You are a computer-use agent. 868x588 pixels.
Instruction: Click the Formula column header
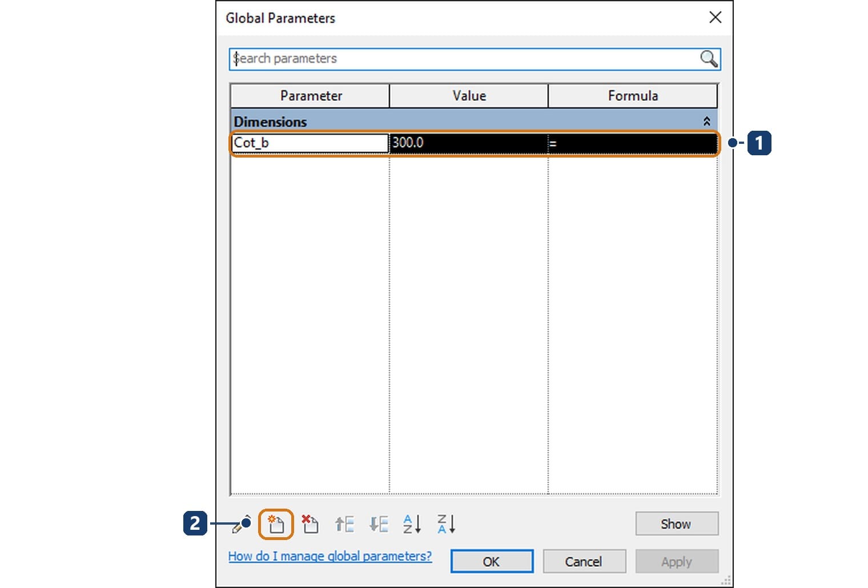point(633,96)
